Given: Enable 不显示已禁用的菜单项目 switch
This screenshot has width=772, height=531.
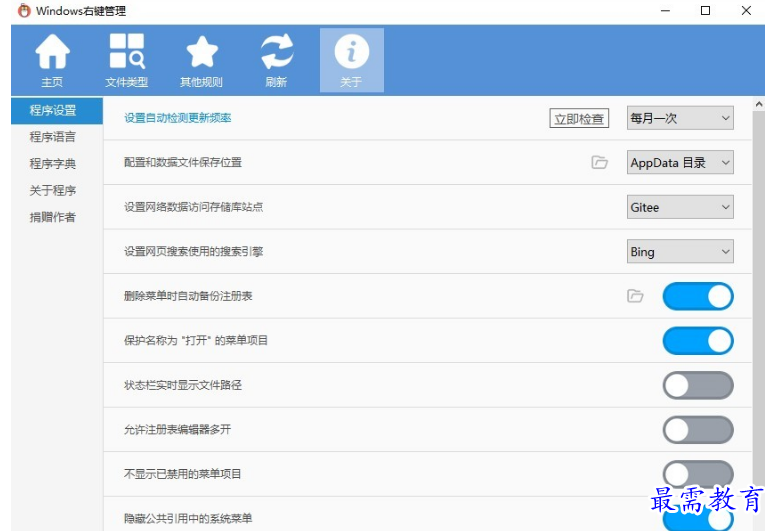Looking at the screenshot, I should (698, 474).
